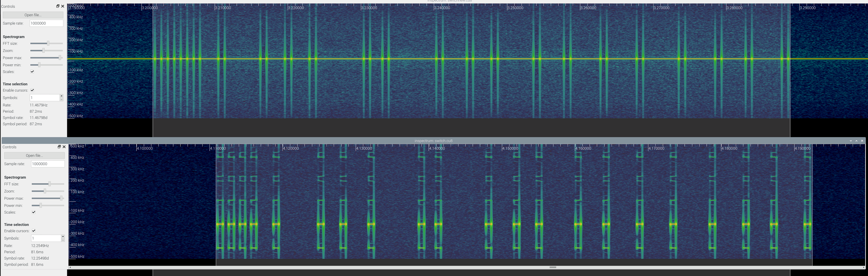Click left arrow on horizontal scrollbar
This screenshot has width=868, height=276.
[x=70, y=267]
